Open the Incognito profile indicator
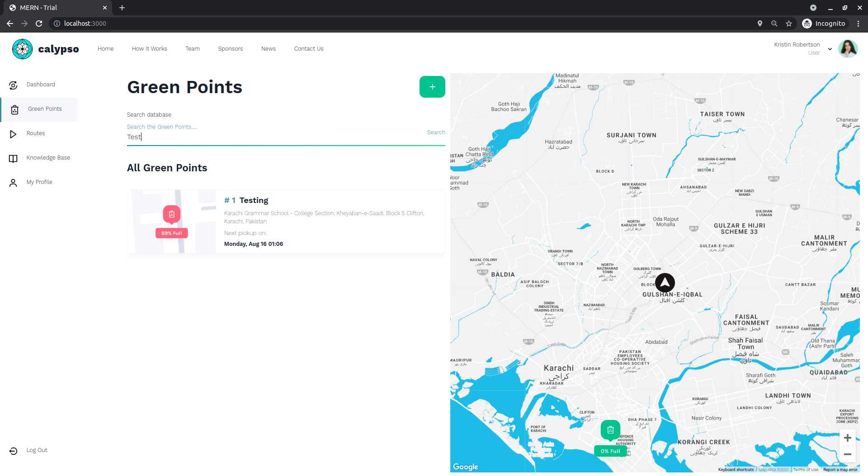Viewport: 868px width, 476px height. 824,24
